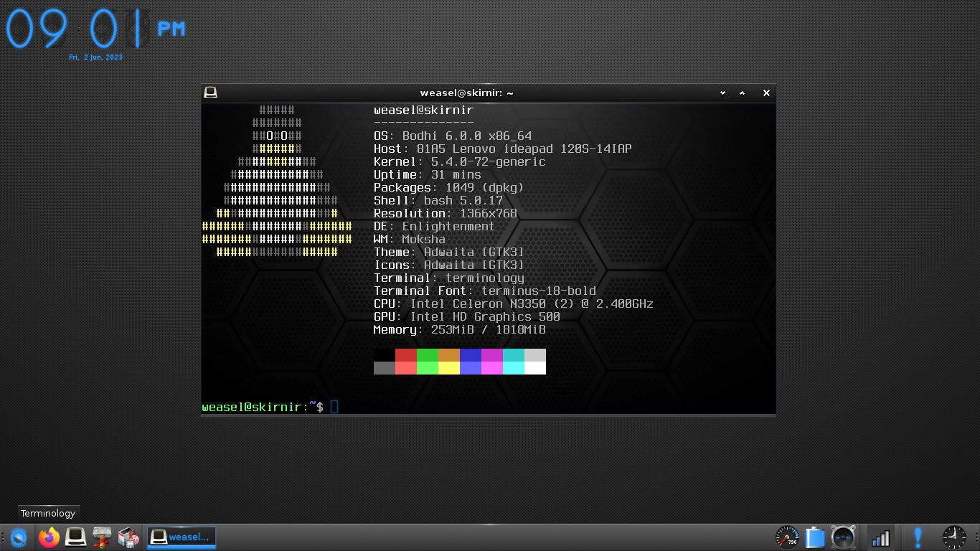Minimize terminal using down chevron button
Image resolution: width=980 pixels, height=551 pixels.
click(x=722, y=93)
